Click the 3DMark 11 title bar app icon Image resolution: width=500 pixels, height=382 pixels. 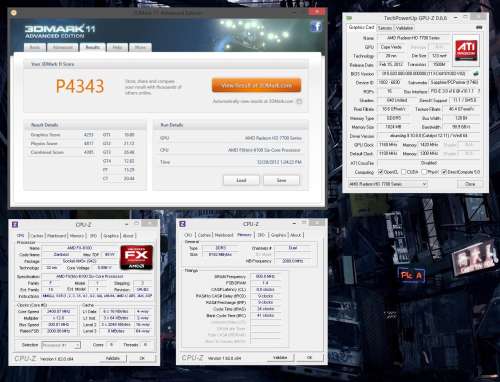[14, 13]
